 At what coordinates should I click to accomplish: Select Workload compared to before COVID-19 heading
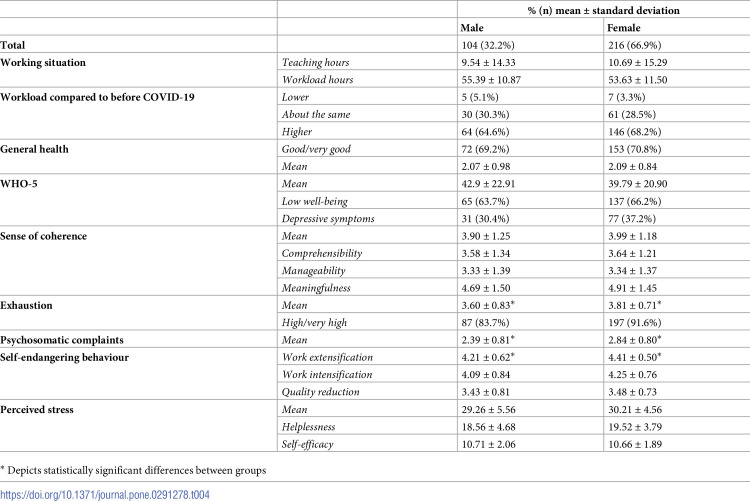pyautogui.click(x=97, y=97)
